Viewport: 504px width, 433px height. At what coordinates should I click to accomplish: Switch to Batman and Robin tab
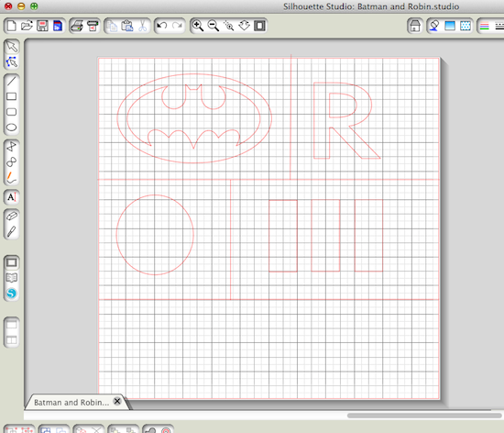71,403
